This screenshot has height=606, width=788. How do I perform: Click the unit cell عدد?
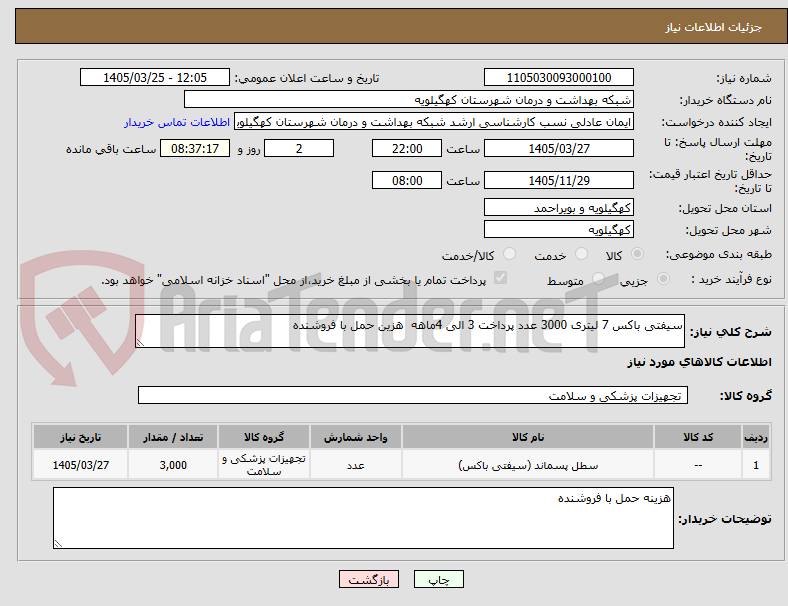pos(356,465)
